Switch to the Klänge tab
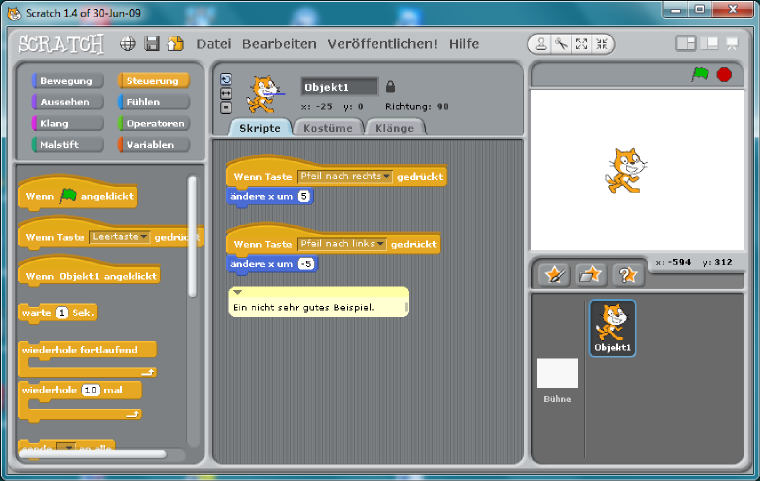This screenshot has height=481, width=760. [x=395, y=128]
